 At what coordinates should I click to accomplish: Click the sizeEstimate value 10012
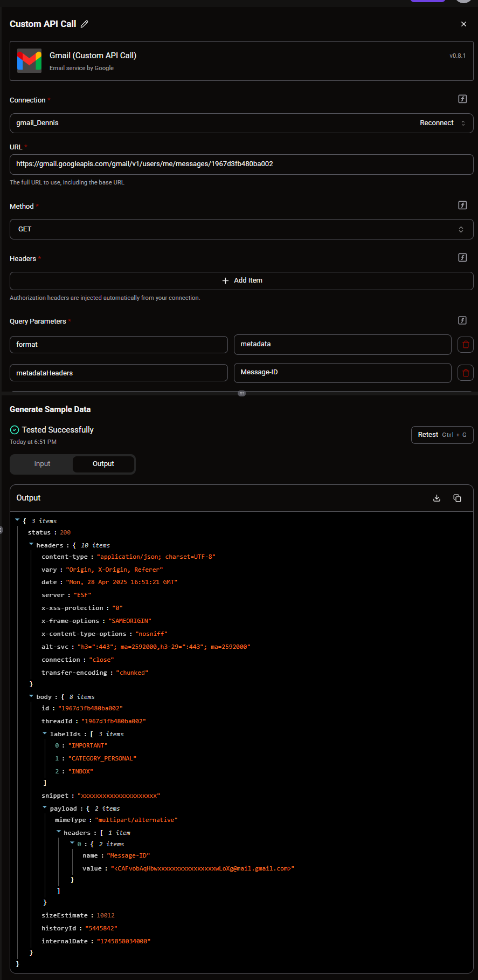pyautogui.click(x=106, y=916)
